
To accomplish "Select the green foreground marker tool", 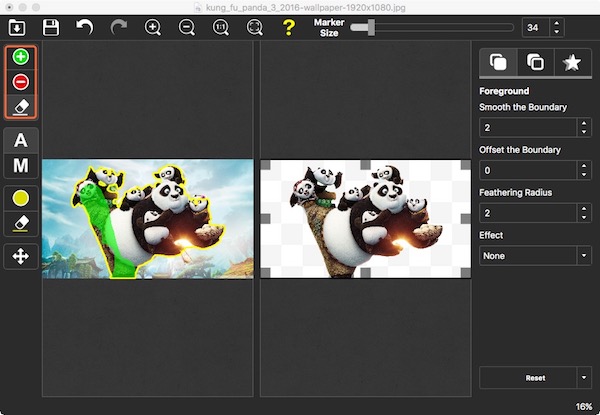I will click(21, 57).
